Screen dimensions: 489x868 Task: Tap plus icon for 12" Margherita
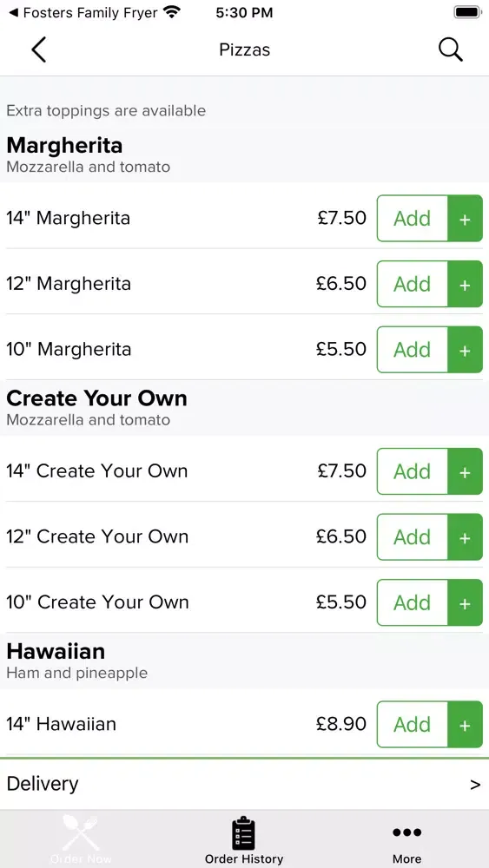coord(465,284)
